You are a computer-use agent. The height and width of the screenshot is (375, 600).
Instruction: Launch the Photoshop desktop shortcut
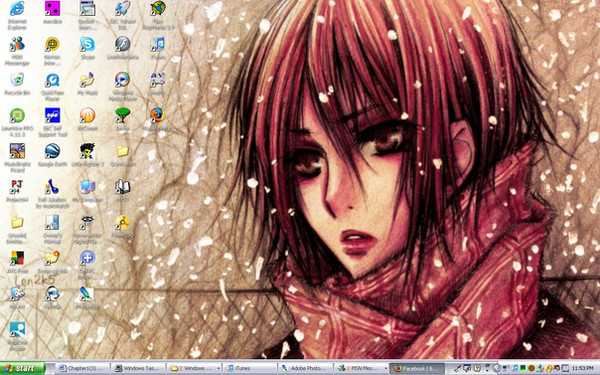tap(87, 298)
